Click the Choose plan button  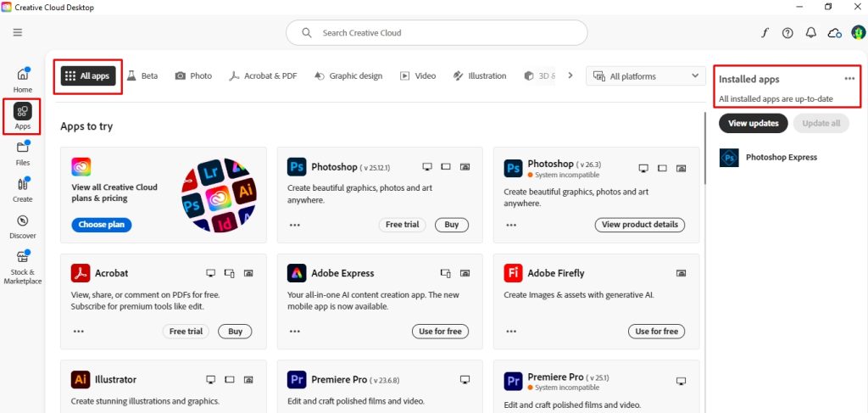102,225
